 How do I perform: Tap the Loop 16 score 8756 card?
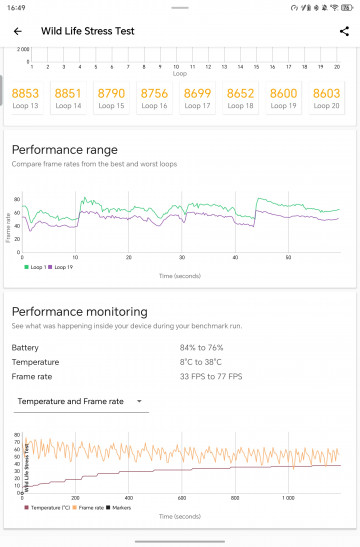coord(154,98)
